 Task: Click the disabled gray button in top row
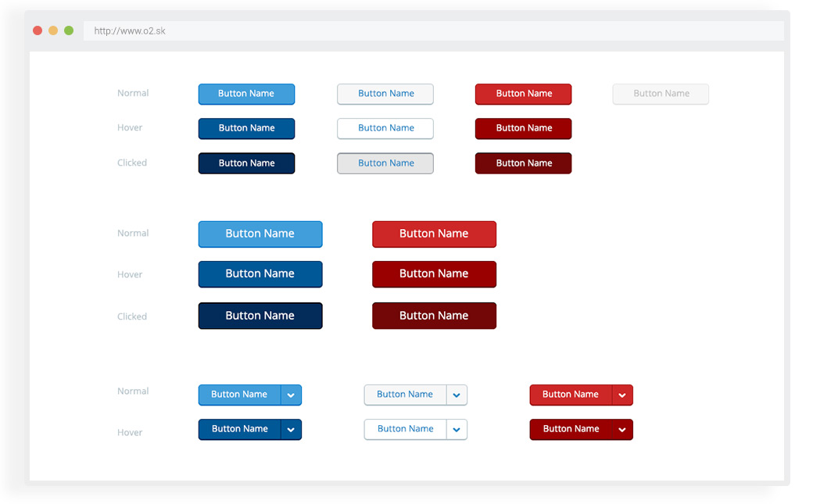click(x=661, y=94)
